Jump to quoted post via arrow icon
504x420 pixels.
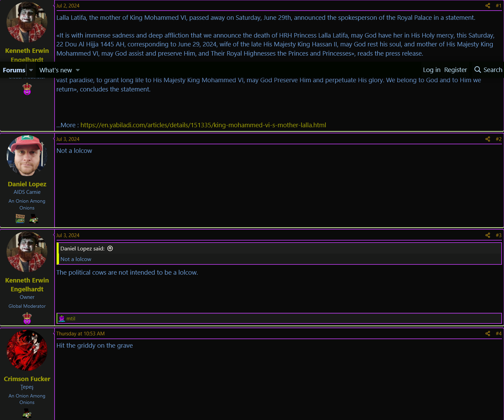tap(110, 248)
